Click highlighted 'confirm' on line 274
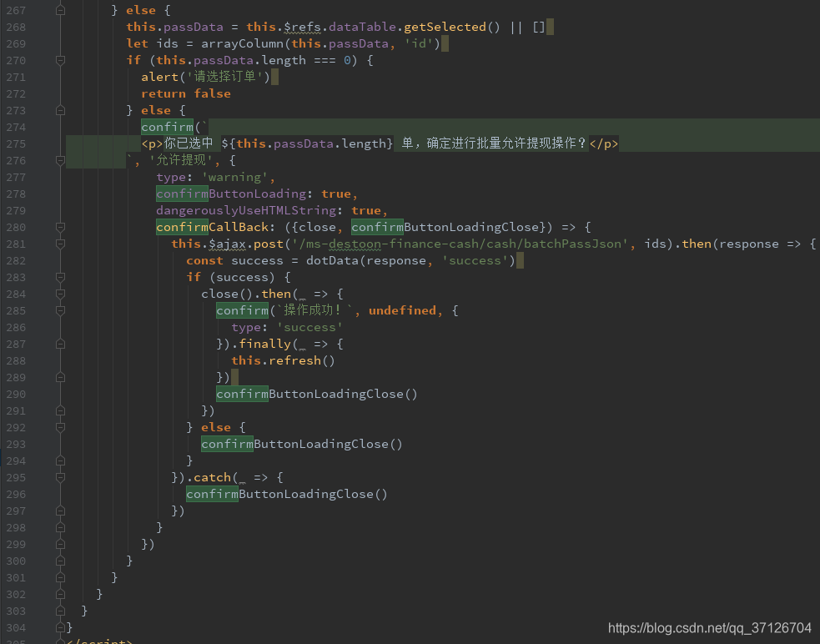Image resolution: width=820 pixels, height=644 pixels. 168,127
